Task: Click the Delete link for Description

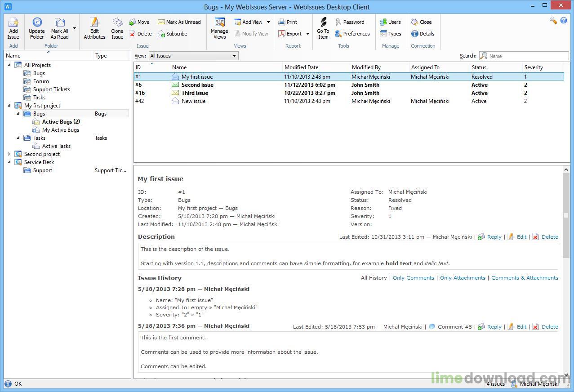Action: pyautogui.click(x=550, y=237)
